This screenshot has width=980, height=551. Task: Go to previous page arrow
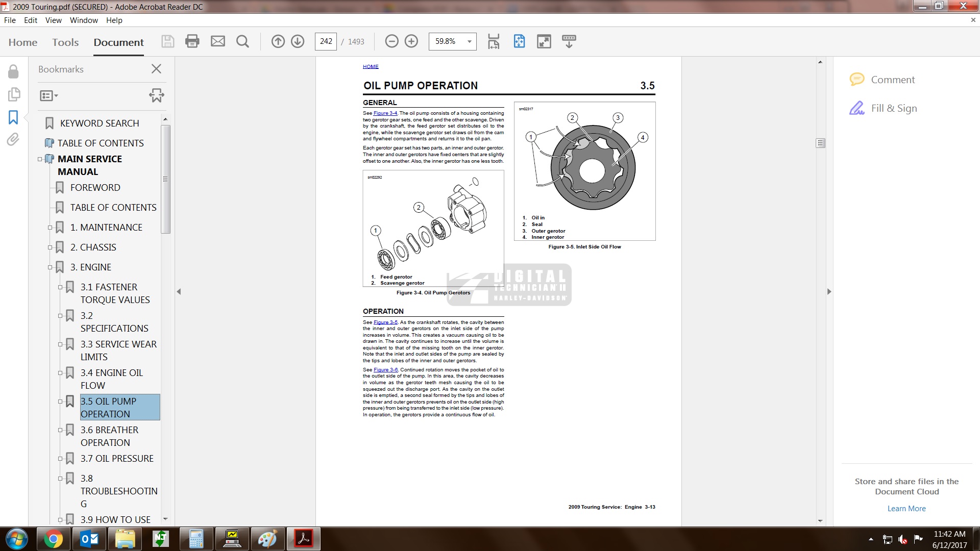278,41
